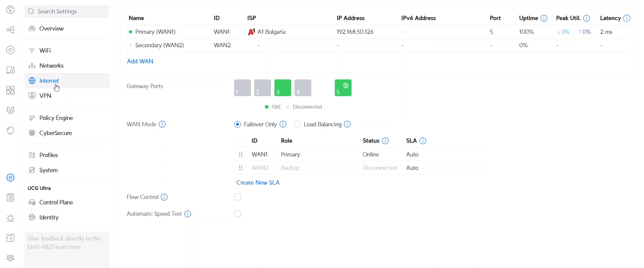
Task: Enable the Automatic Speed Test checkbox
Action: pyautogui.click(x=237, y=214)
